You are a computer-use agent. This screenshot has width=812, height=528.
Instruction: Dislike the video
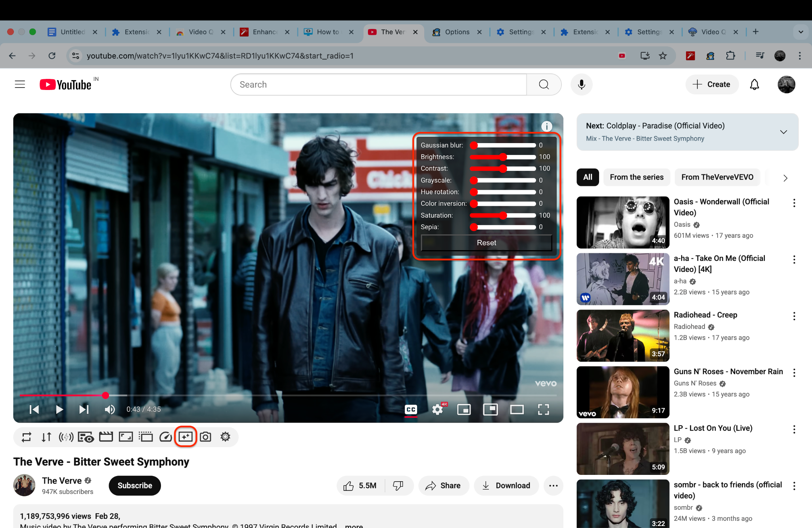click(398, 486)
